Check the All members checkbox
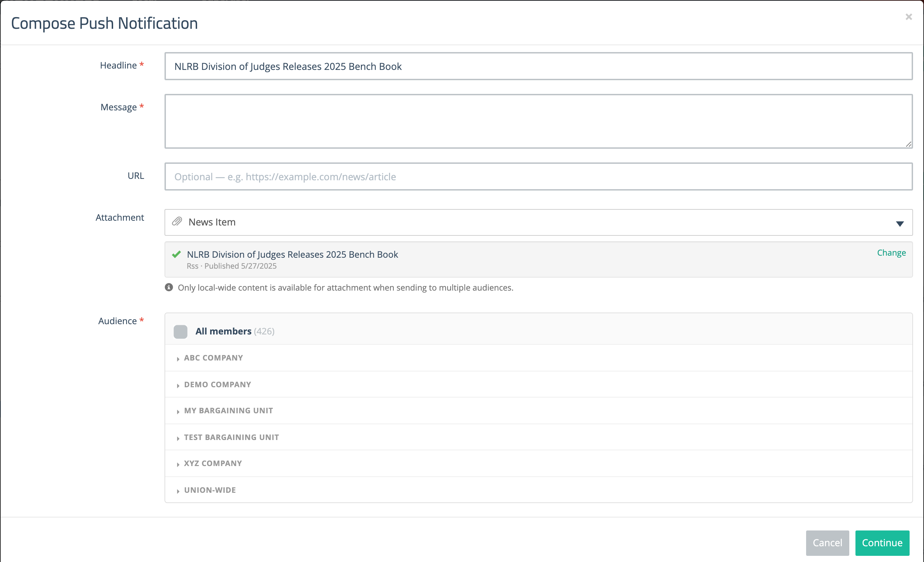 (180, 331)
